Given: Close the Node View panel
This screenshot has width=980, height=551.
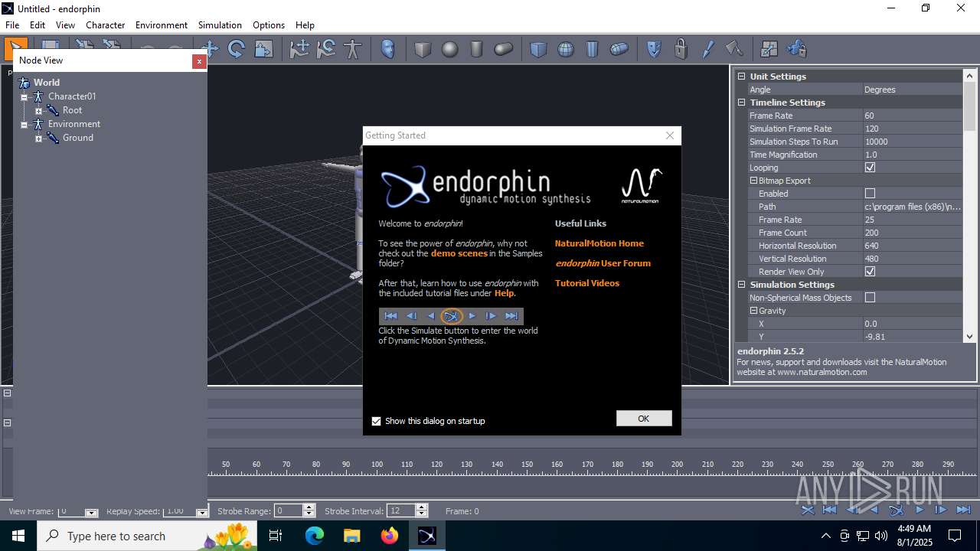Looking at the screenshot, I should [x=199, y=61].
